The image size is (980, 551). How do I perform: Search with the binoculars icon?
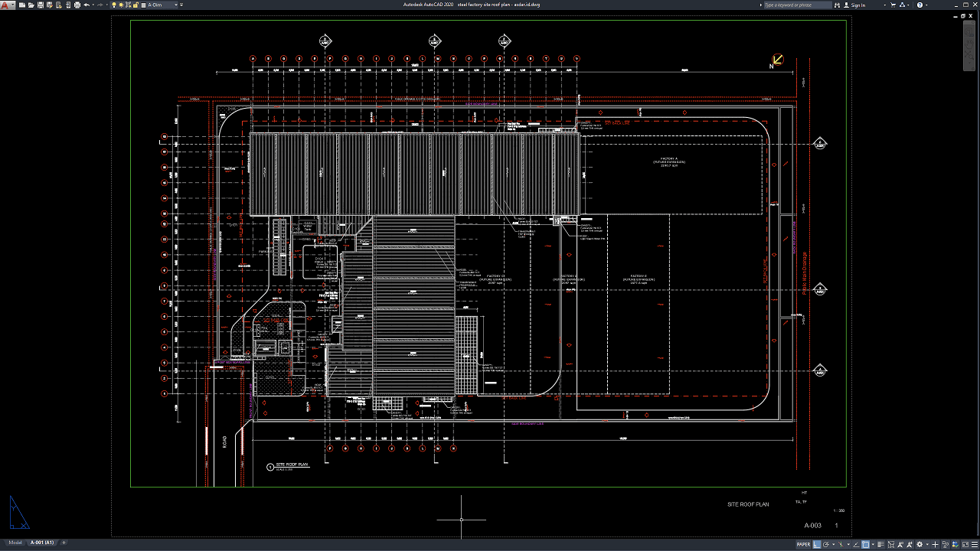point(837,5)
